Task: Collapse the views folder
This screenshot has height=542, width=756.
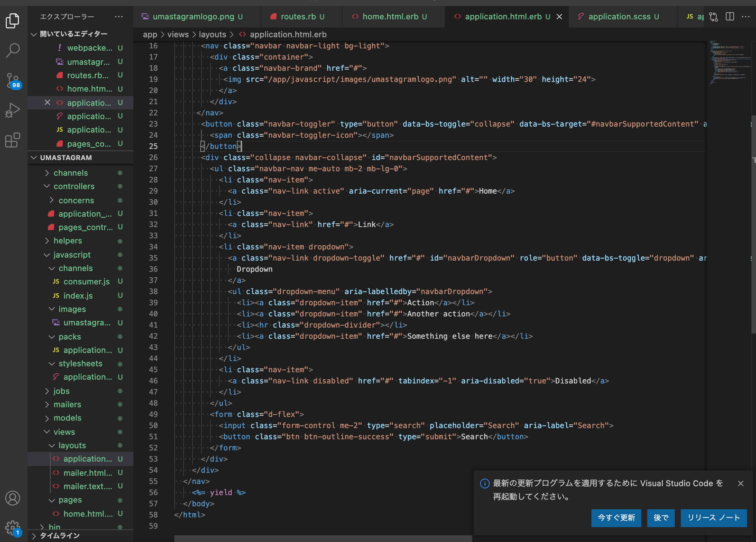Action: (80, 432)
